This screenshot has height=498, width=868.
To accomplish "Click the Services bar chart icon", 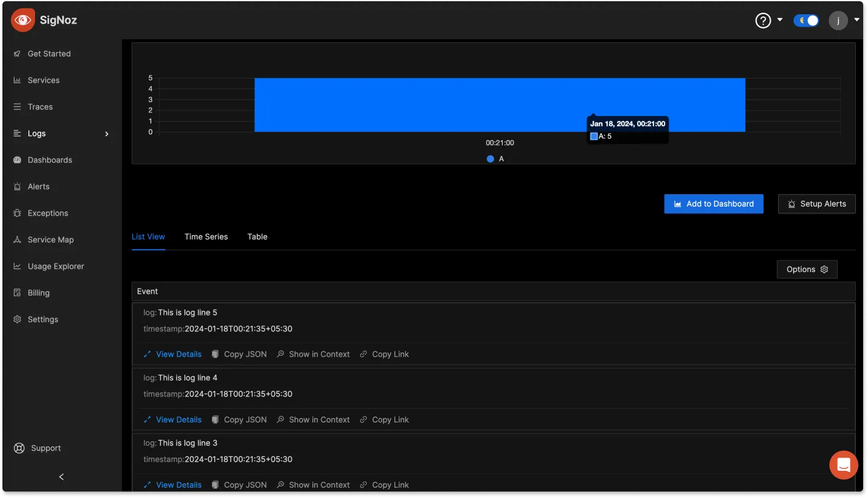I will tap(17, 80).
